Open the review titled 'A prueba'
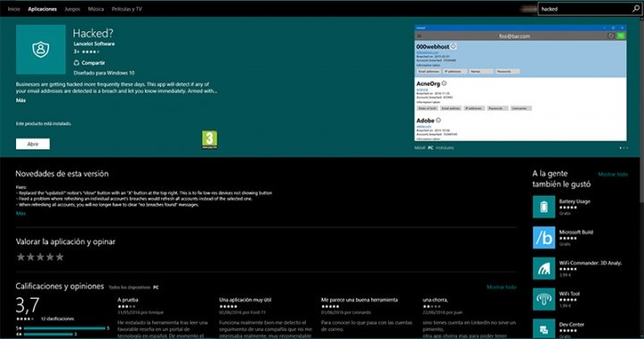The width and height of the screenshot is (644, 339). point(128,300)
